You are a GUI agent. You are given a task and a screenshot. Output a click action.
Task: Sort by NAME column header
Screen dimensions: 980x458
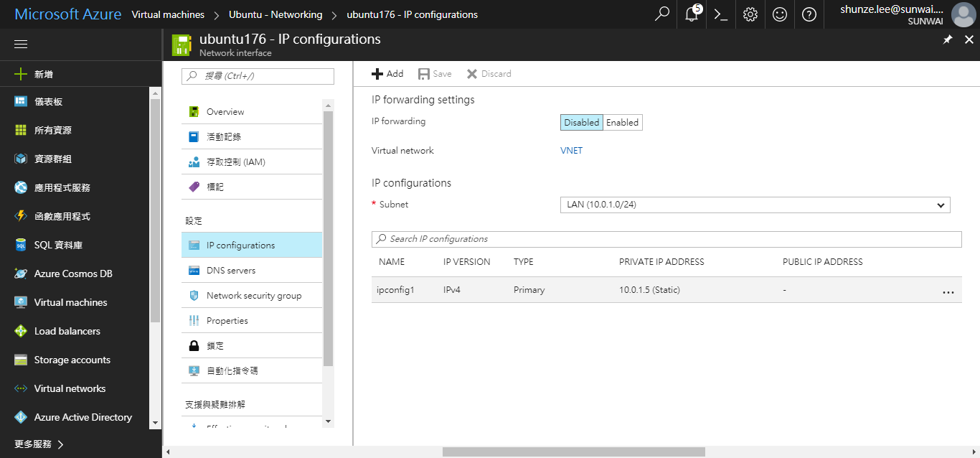(392, 262)
